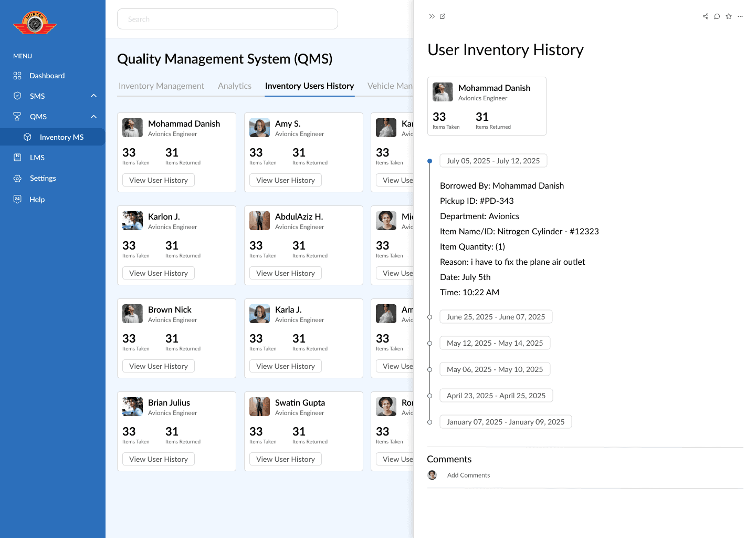
Task: Click timeline dot for January 07 entry
Action: [429, 422]
